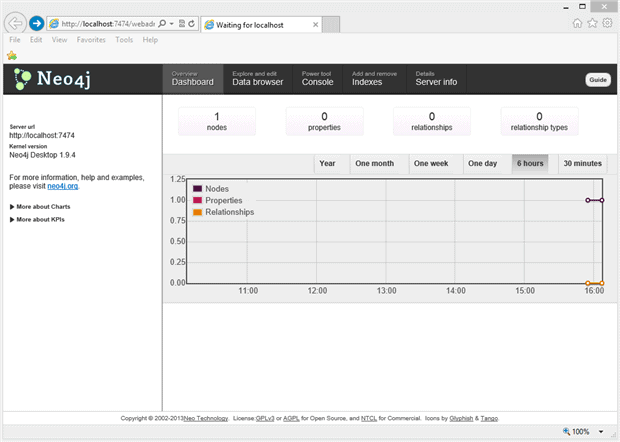This screenshot has width=620, height=442.
Task: Click the Neo4j logo
Action: coord(52,79)
